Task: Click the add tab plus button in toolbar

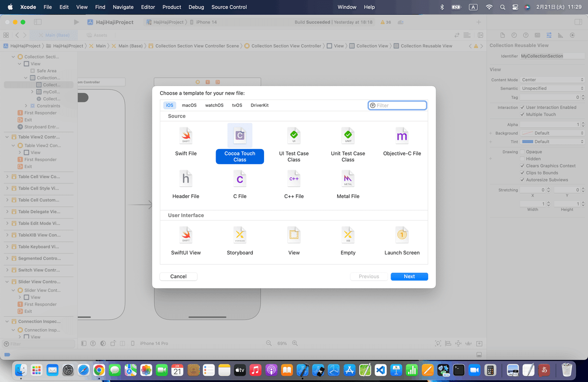Action: point(479,22)
